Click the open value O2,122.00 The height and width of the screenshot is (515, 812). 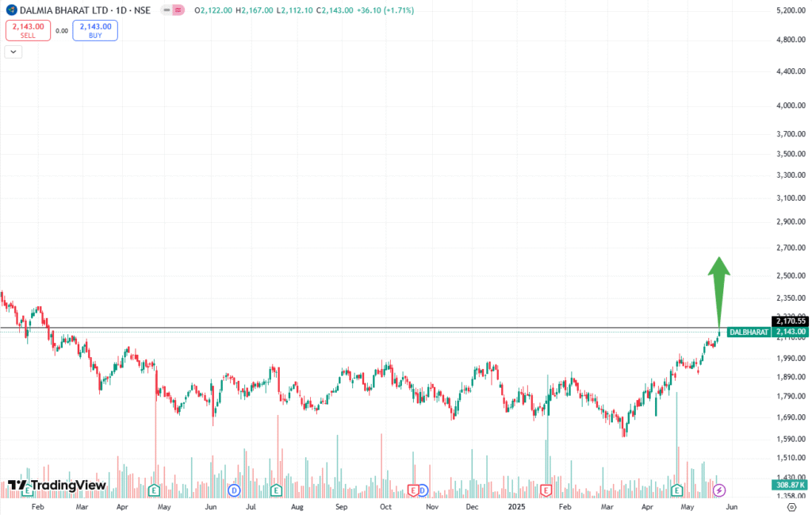click(x=213, y=10)
